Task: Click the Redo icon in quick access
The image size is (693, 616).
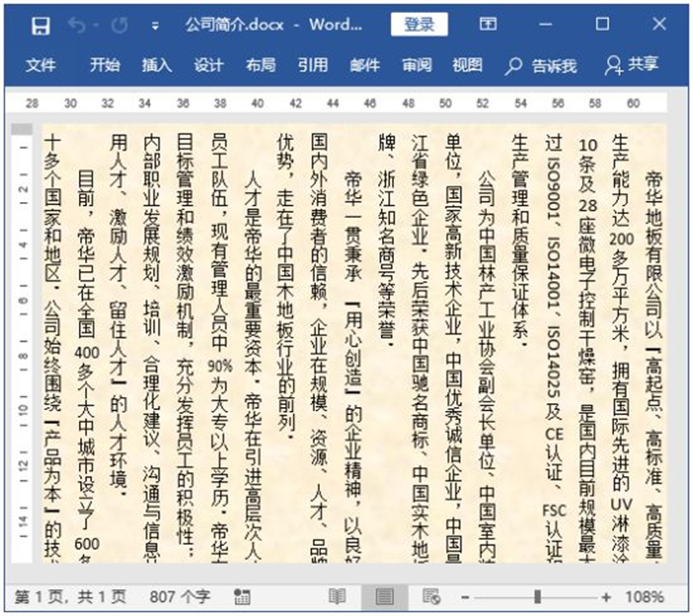Action: tap(119, 25)
